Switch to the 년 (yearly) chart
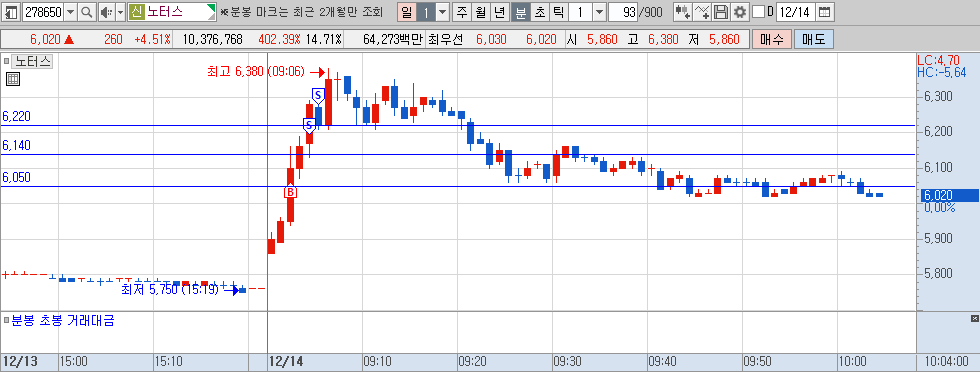Image resolution: width=980 pixels, height=372 pixels. pos(499,11)
